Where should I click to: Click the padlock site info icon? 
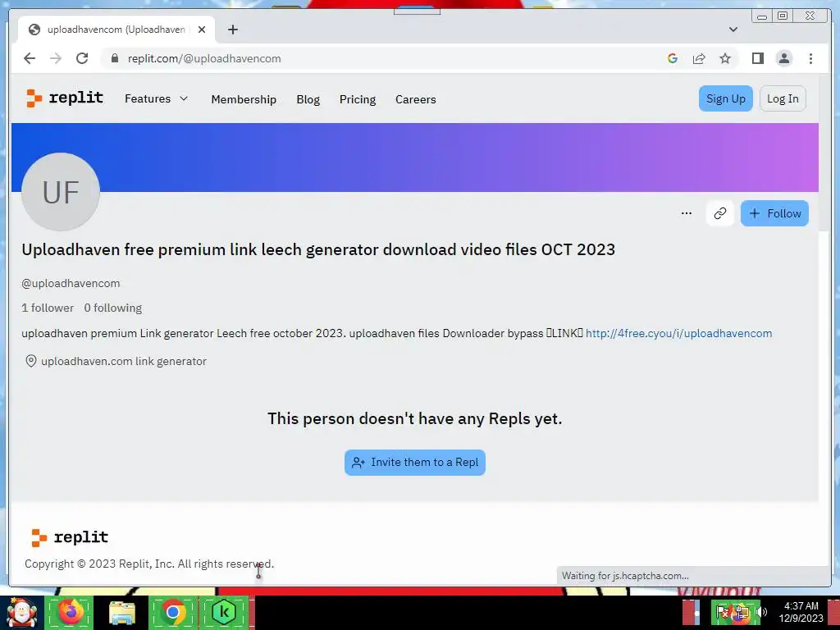(x=114, y=58)
